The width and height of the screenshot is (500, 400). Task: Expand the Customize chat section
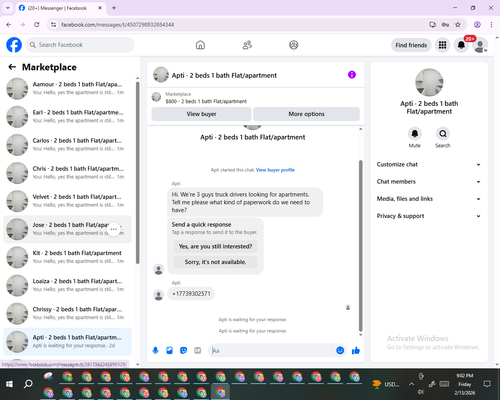pyautogui.click(x=429, y=164)
